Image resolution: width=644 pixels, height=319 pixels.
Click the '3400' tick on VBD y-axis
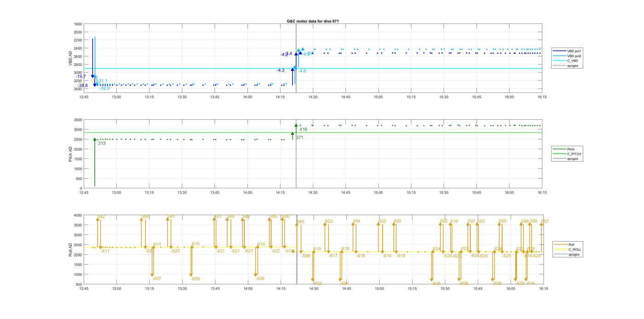coord(78,89)
